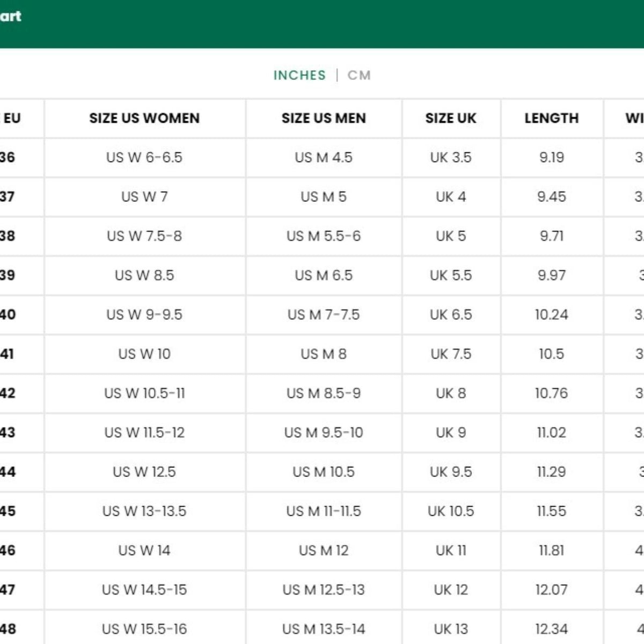This screenshot has height=644, width=644.
Task: Click the US W 15.5-16 cell
Action: tap(144, 629)
